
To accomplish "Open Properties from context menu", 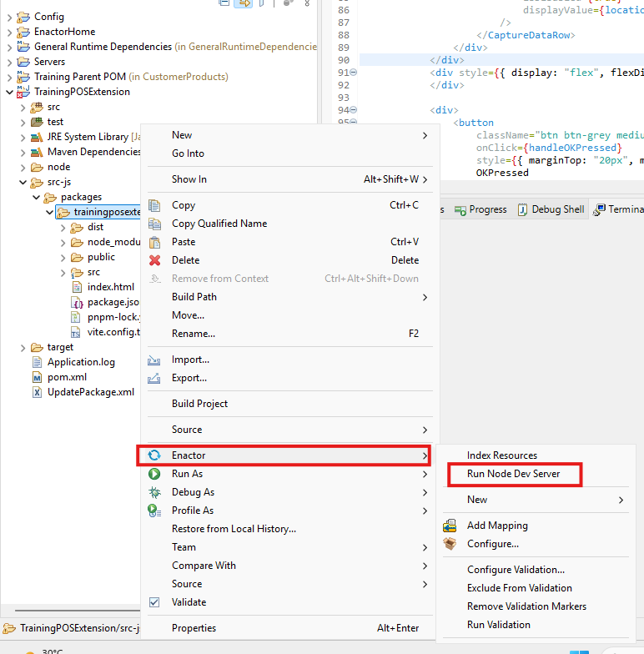I will click(289, 628).
